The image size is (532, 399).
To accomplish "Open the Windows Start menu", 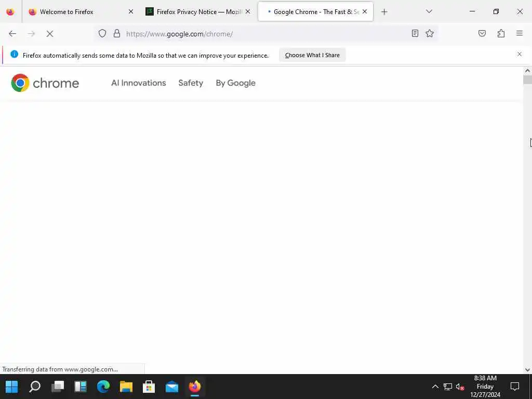I will click(x=11, y=387).
